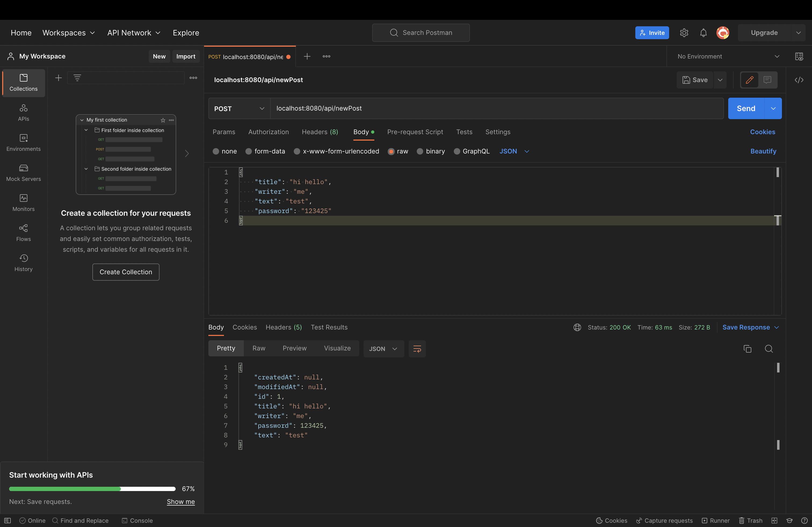Open the settings gear icon
The image size is (812, 527).
[x=684, y=33]
